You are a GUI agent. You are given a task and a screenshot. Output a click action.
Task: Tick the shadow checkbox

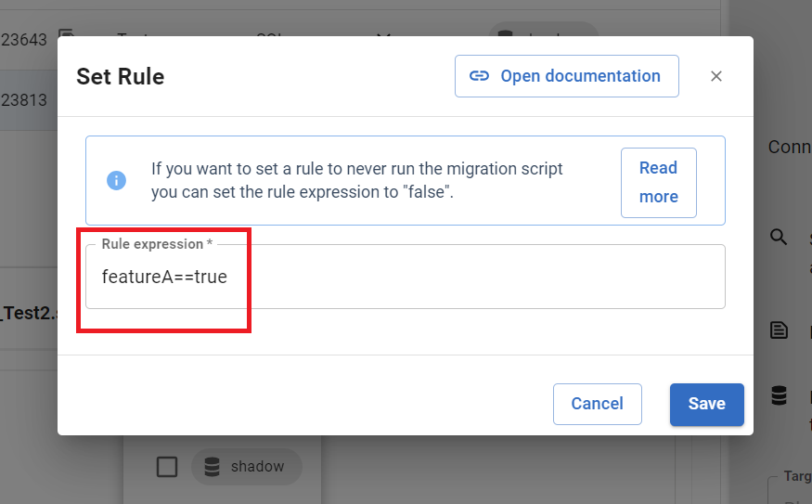coord(167,467)
